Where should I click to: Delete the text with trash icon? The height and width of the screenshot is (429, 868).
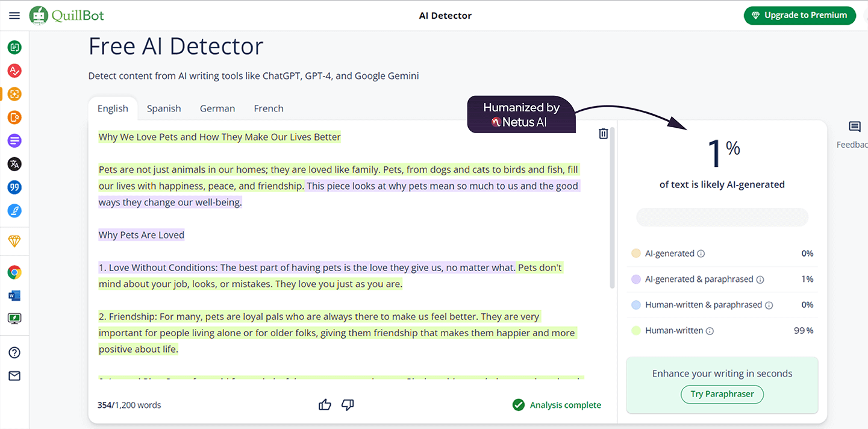(603, 134)
